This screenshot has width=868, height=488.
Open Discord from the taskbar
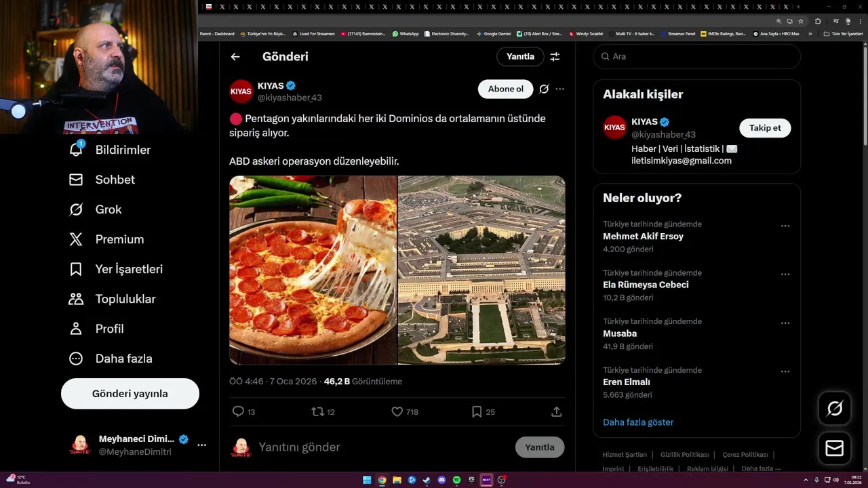(x=441, y=480)
